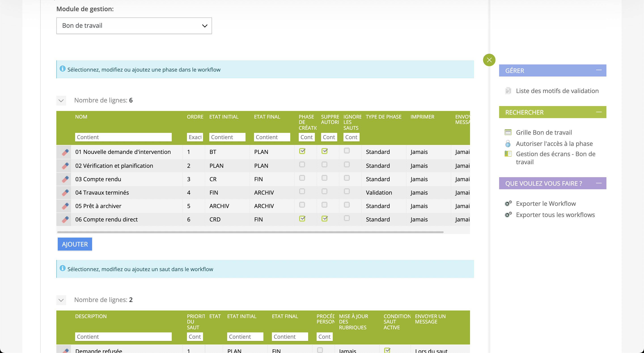644x353 pixels.
Task: Click edit icon for 04 Travaux terminés
Action: coord(65,193)
